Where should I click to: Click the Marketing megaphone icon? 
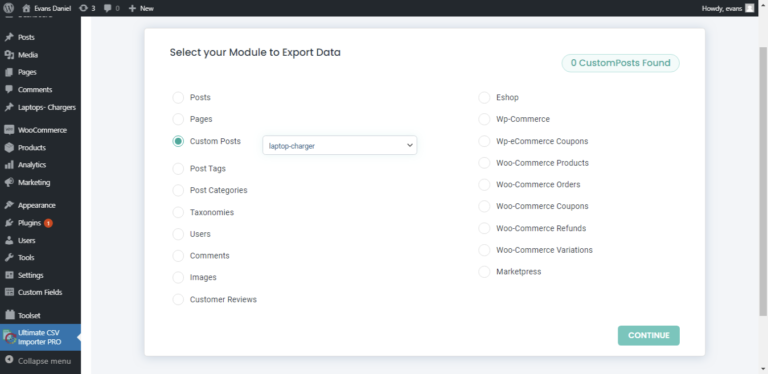(x=9, y=183)
